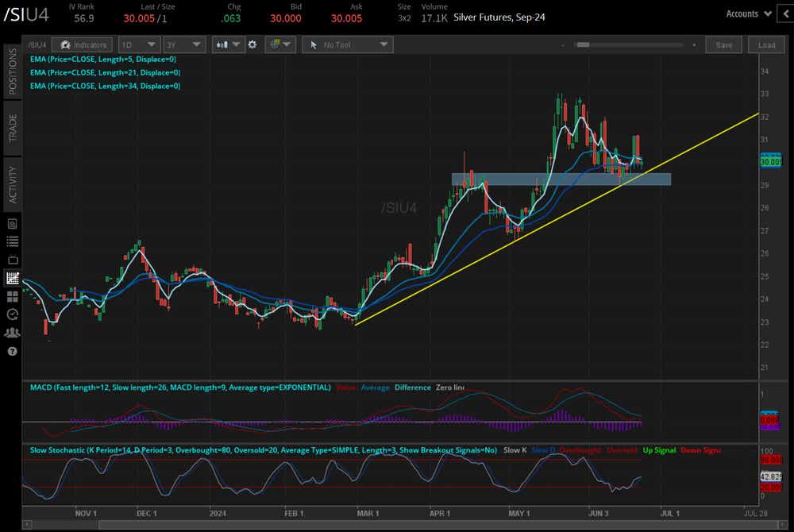This screenshot has width=794, height=532.
Task: Click the news icon in left sidebar
Action: coord(12,225)
